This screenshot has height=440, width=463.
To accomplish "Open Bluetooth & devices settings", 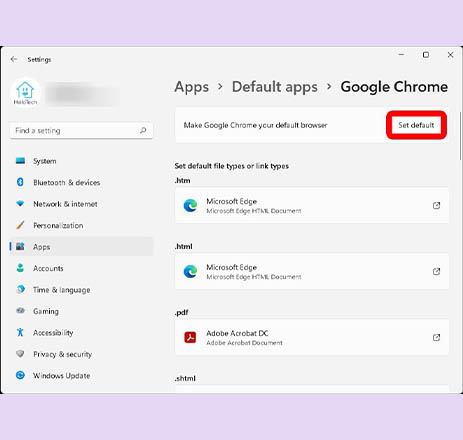I will (82, 182).
